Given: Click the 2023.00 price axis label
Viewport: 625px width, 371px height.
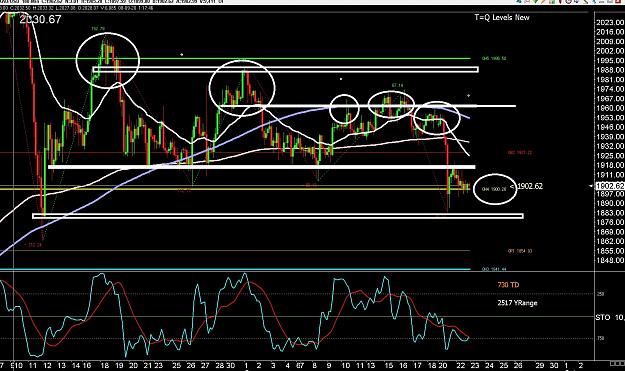Looking at the screenshot, I should (x=610, y=22).
